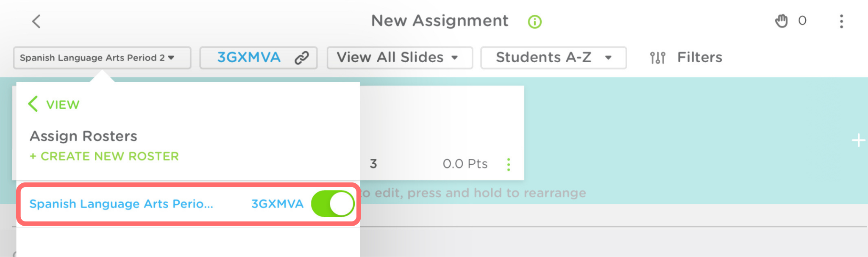Click Create New Roster link

[104, 156]
